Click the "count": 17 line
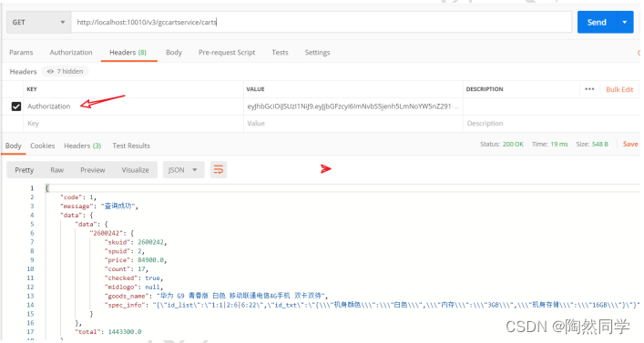The width and height of the screenshot is (644, 343). [127, 269]
